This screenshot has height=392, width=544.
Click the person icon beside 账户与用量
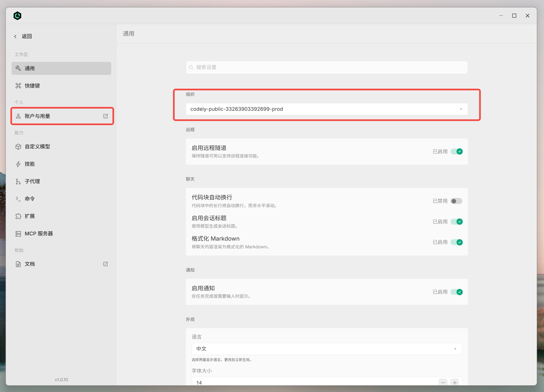(x=18, y=116)
